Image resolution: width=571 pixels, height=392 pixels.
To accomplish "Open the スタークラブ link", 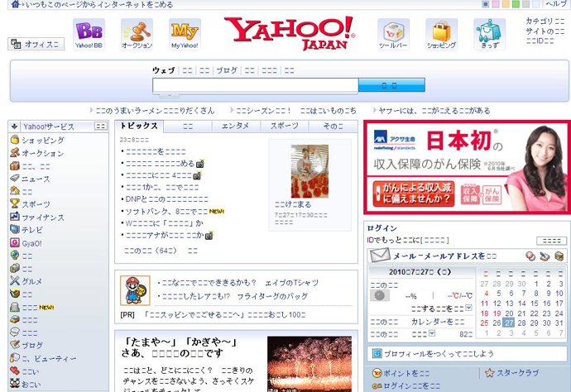I will click(517, 373).
